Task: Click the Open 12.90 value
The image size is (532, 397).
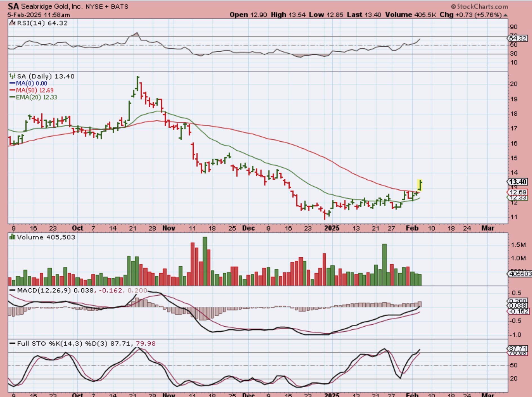Action: pyautogui.click(x=248, y=15)
